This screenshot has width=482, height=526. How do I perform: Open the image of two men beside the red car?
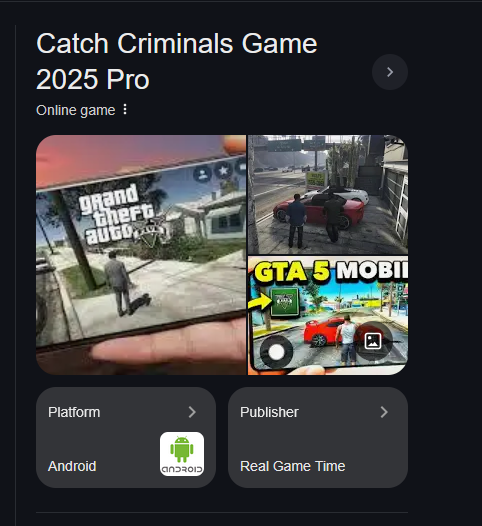coord(328,195)
